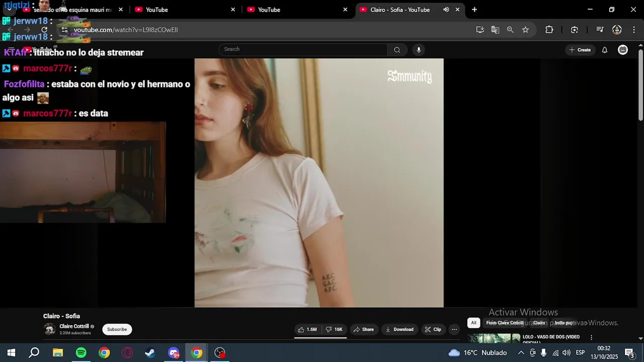This screenshot has width=644, height=362.
Task: Like the video (1.6M)
Action: click(x=307, y=329)
